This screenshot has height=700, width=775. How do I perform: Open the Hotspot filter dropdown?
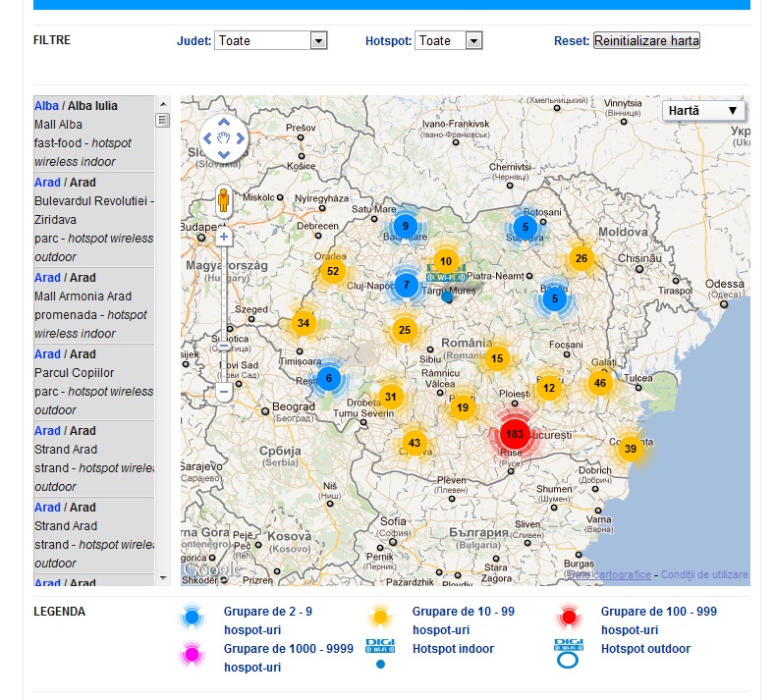pyautogui.click(x=449, y=40)
